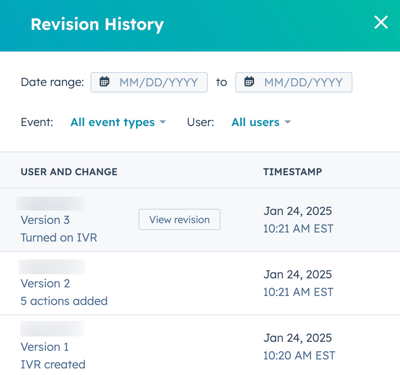
Task: Click the TIMESTAMP column header
Action: pos(293,172)
